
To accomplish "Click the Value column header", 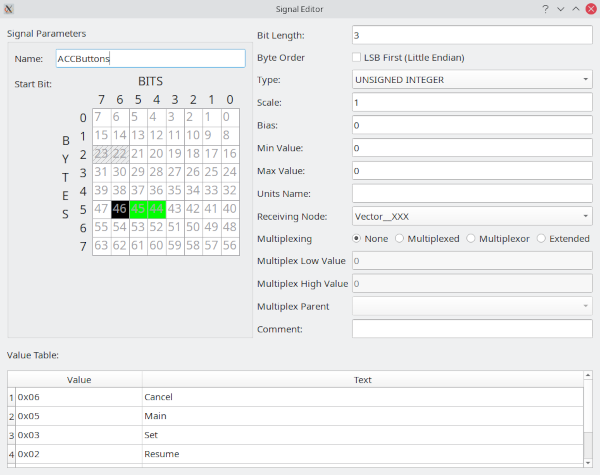I will click(79, 379).
